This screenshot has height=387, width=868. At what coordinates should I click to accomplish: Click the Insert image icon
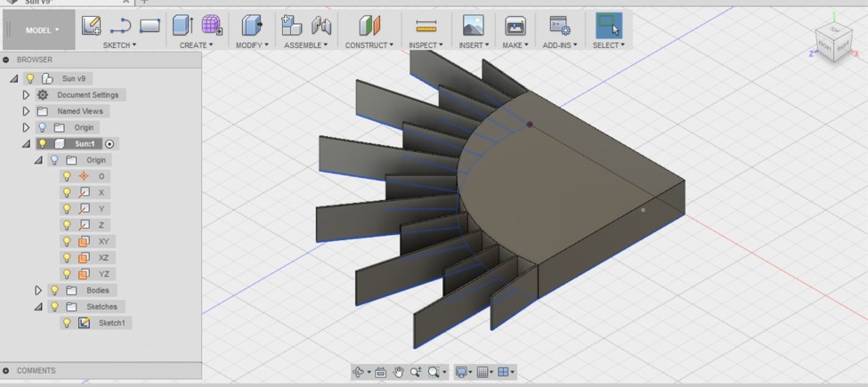tap(473, 26)
